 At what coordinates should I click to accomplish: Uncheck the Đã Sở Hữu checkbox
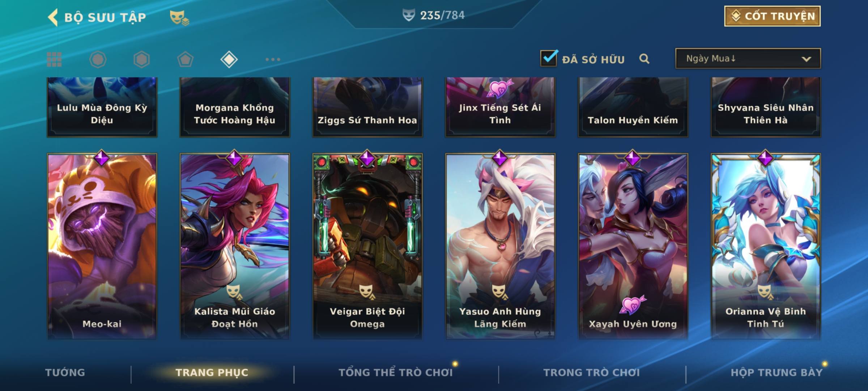point(549,58)
